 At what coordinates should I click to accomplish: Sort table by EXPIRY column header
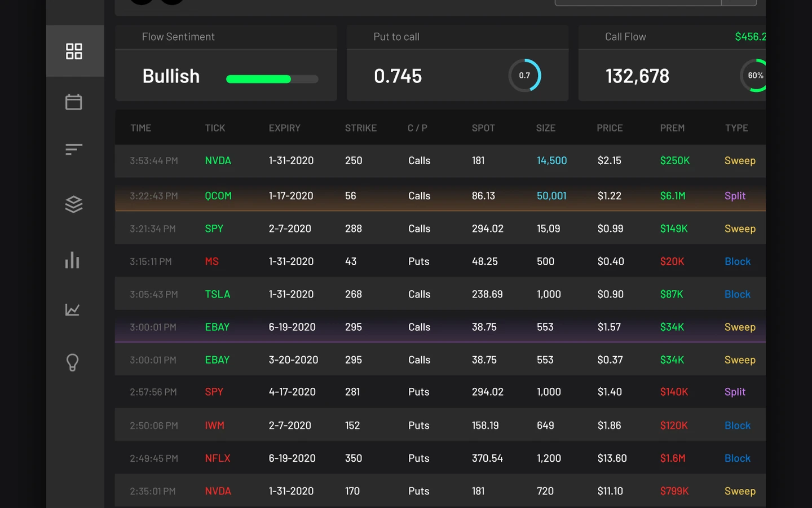pyautogui.click(x=285, y=128)
